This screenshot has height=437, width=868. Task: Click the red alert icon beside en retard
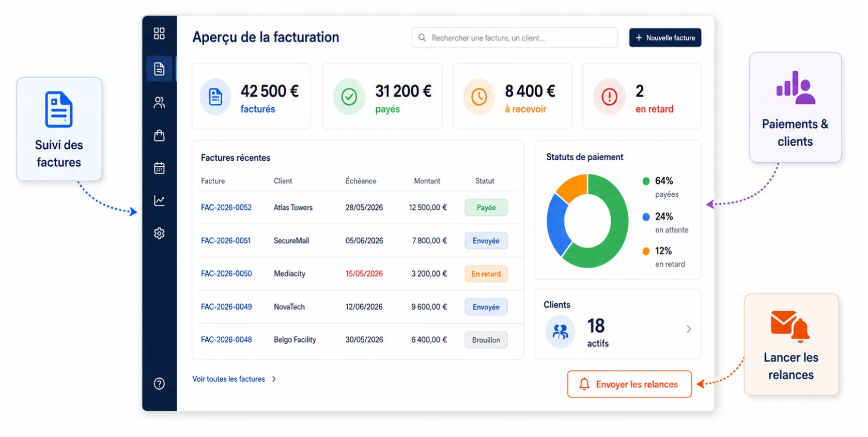point(610,97)
